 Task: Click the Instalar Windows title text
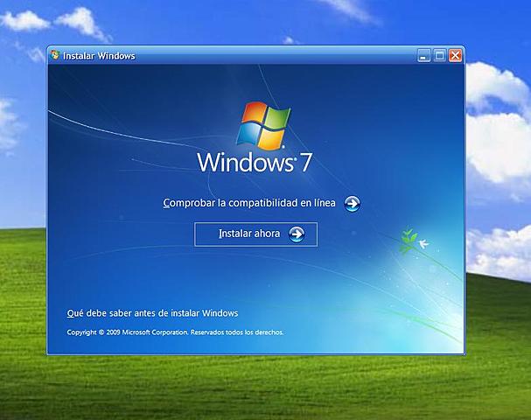[x=99, y=56]
